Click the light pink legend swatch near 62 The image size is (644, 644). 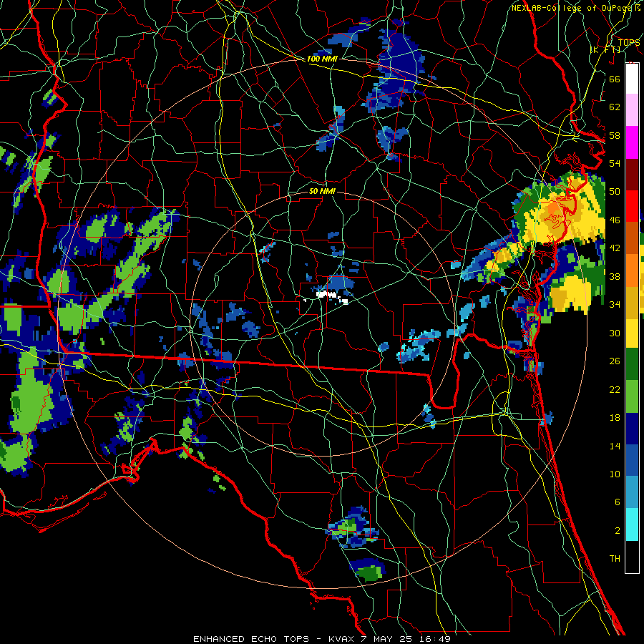point(632,110)
